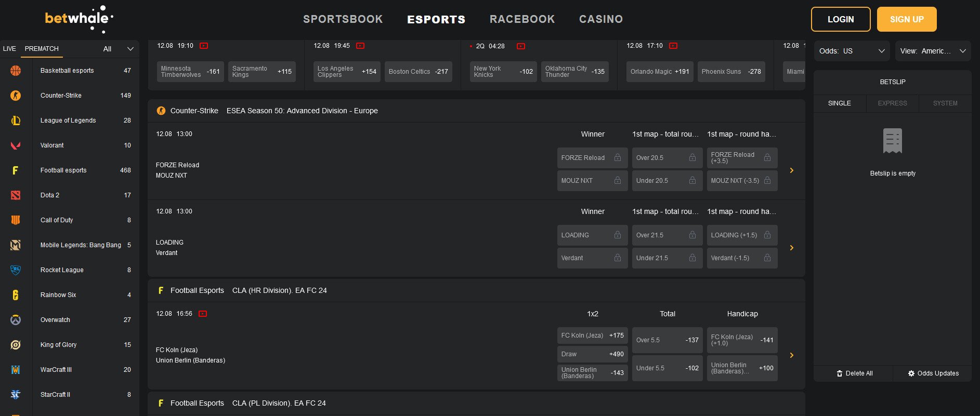Viewport: 980px width, 416px height.
Task: Click the StarCraft II sidebar icon
Action: (16, 395)
